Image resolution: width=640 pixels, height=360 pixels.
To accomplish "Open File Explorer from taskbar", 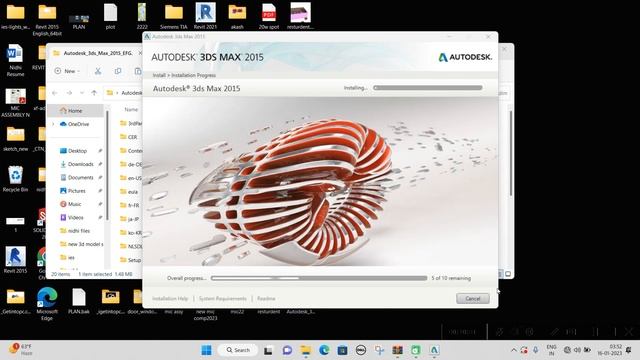I will coord(305,350).
